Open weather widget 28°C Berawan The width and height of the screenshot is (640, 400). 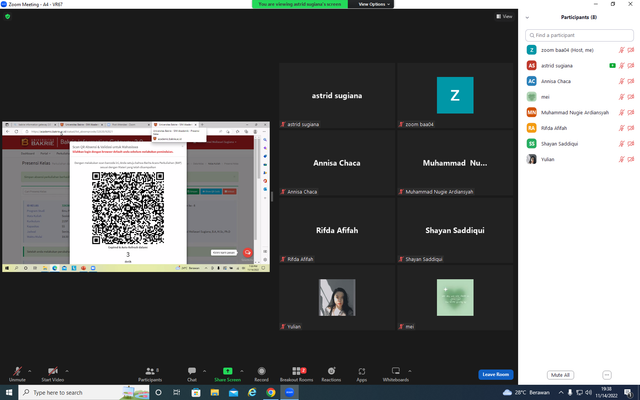click(526, 392)
